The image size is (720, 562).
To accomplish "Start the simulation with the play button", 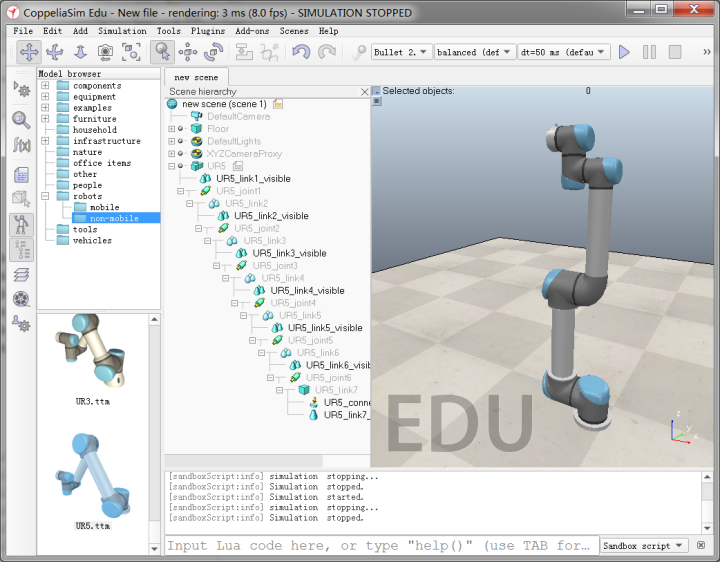I will click(624, 52).
